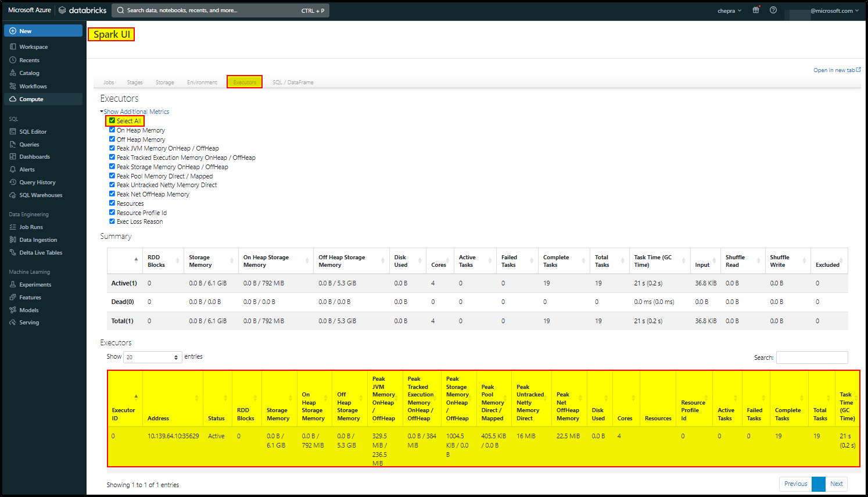Toggle the Exec Loss Reason checkbox
868x497 pixels.
[x=112, y=221]
